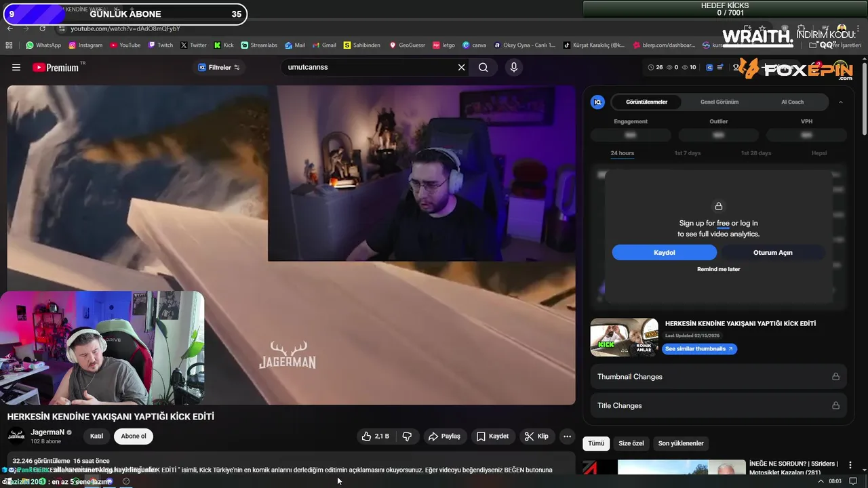Open Twitch bookmark
The height and width of the screenshot is (488, 868).
coord(161,45)
